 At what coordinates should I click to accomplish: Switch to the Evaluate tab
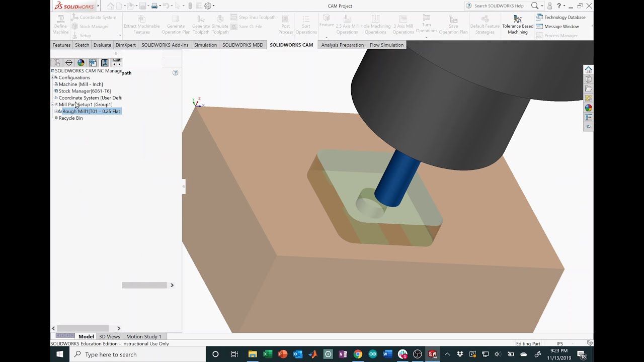click(102, 45)
